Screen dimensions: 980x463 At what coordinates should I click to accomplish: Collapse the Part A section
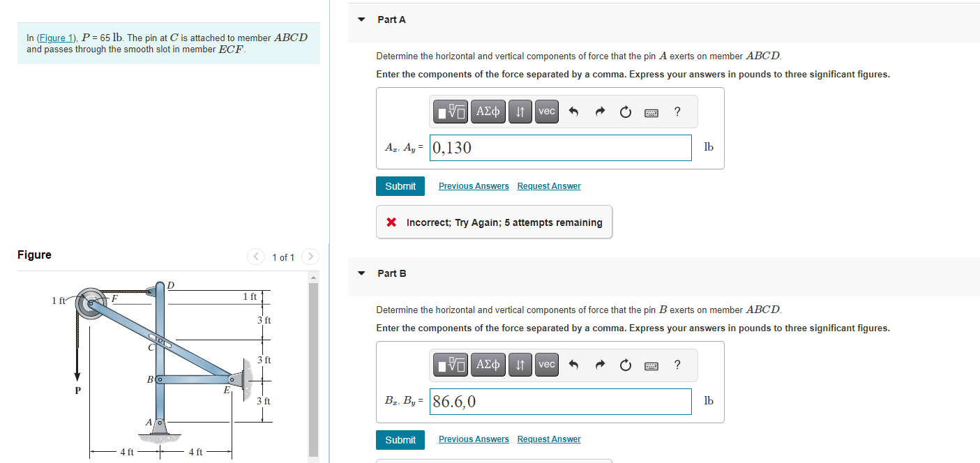coord(361,20)
